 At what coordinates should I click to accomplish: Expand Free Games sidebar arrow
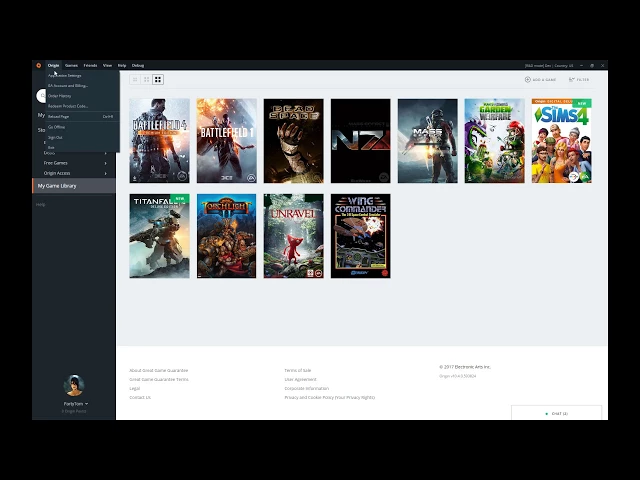click(x=106, y=163)
